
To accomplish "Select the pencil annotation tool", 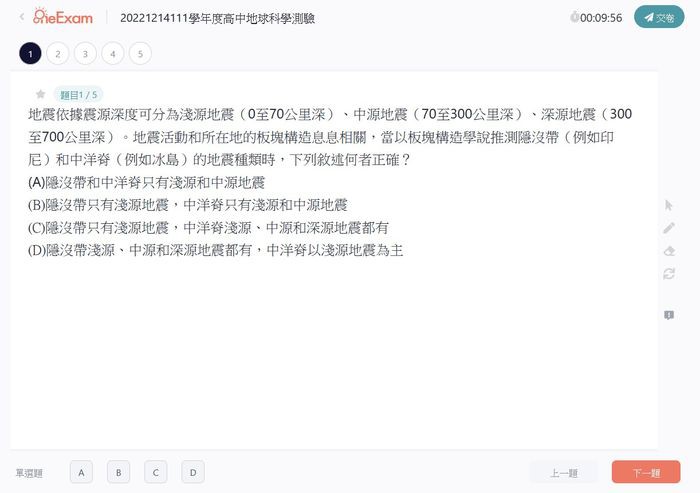I will pos(669,228).
